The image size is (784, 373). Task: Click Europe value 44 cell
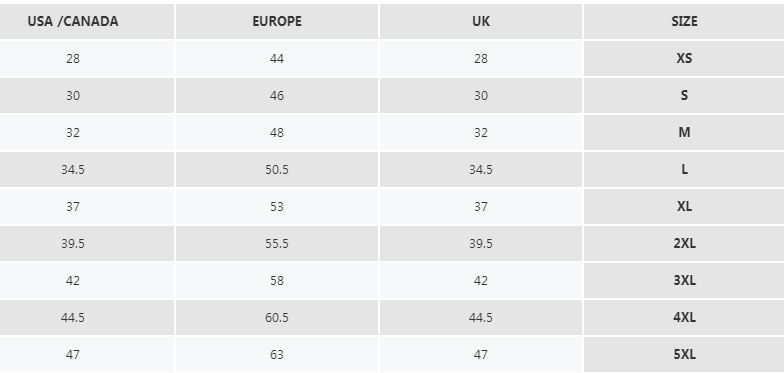277,58
